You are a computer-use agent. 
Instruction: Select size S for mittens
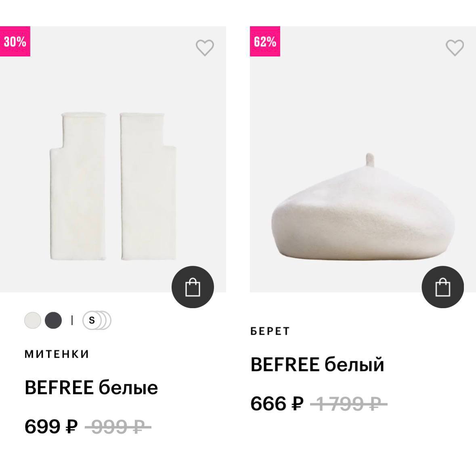[x=92, y=321]
